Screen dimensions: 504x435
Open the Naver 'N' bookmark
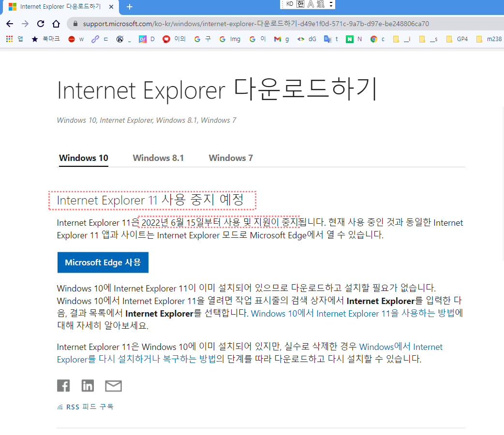pos(354,39)
